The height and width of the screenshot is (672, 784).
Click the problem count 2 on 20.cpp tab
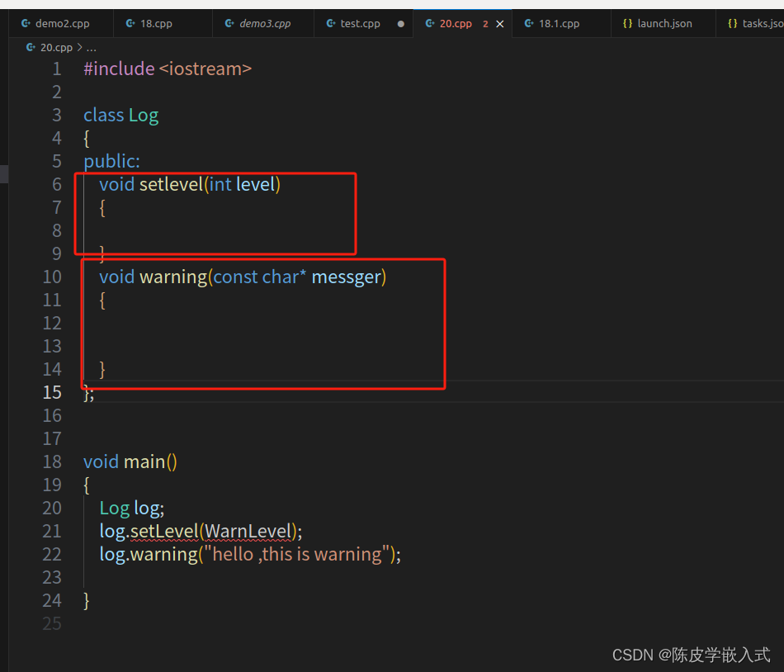pyautogui.click(x=485, y=24)
